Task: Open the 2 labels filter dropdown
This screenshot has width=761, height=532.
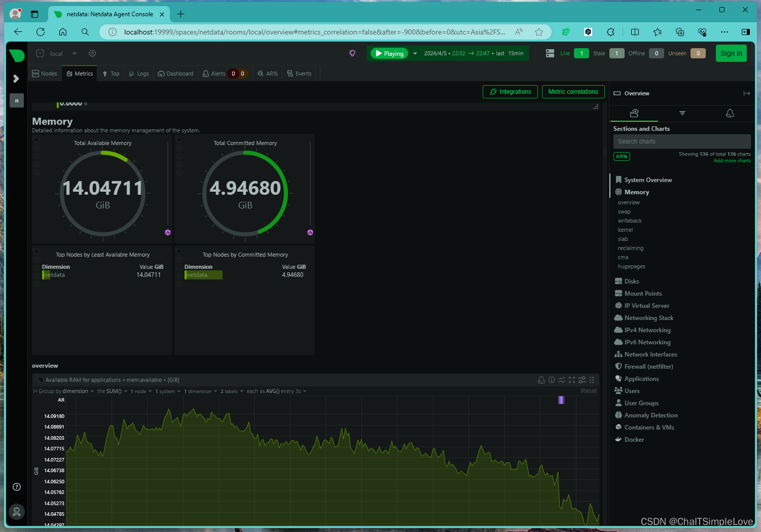Action: coord(232,391)
